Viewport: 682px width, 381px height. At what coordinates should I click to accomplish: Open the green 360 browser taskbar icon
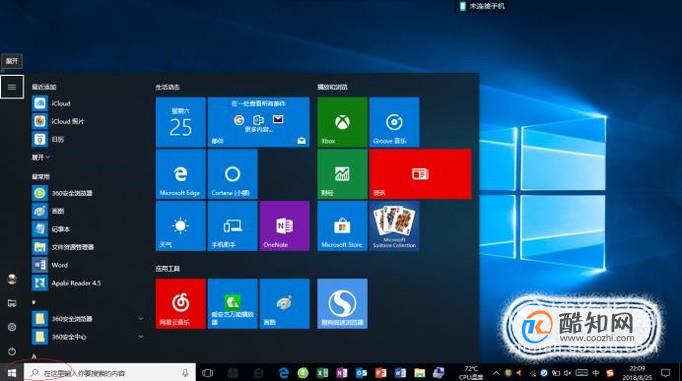pyautogui.click(x=303, y=373)
